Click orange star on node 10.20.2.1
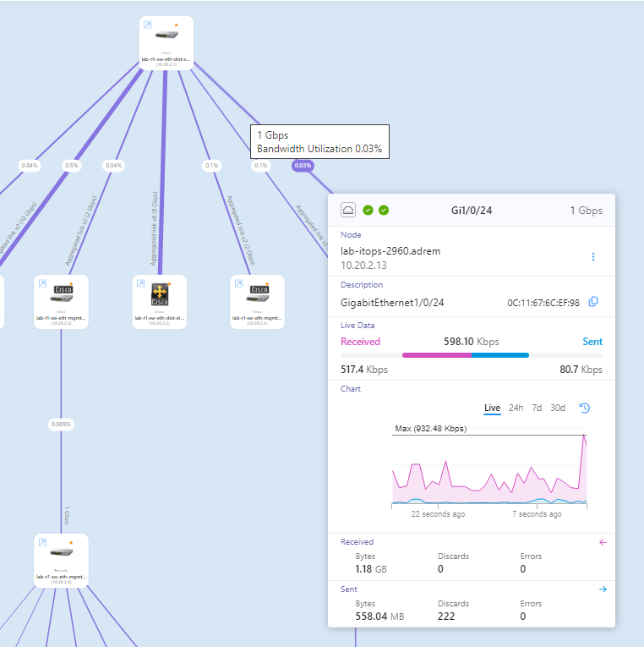This screenshot has height=647, width=644. (x=177, y=25)
